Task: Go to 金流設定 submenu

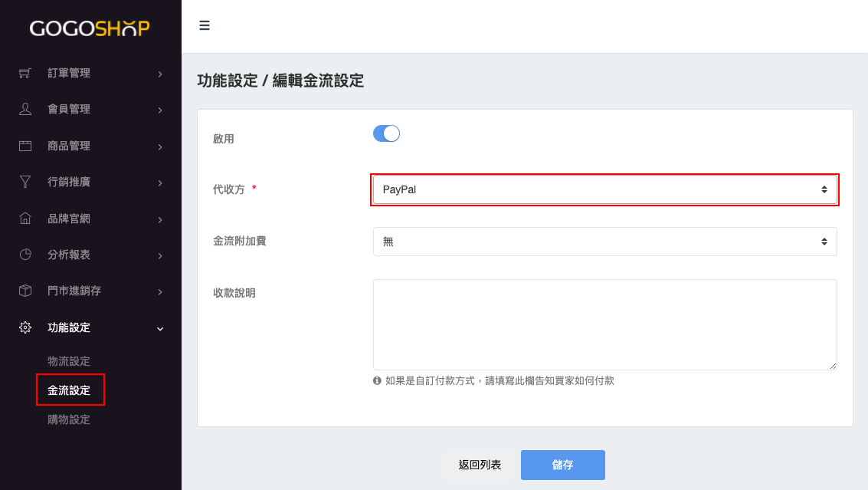Action: coord(69,390)
